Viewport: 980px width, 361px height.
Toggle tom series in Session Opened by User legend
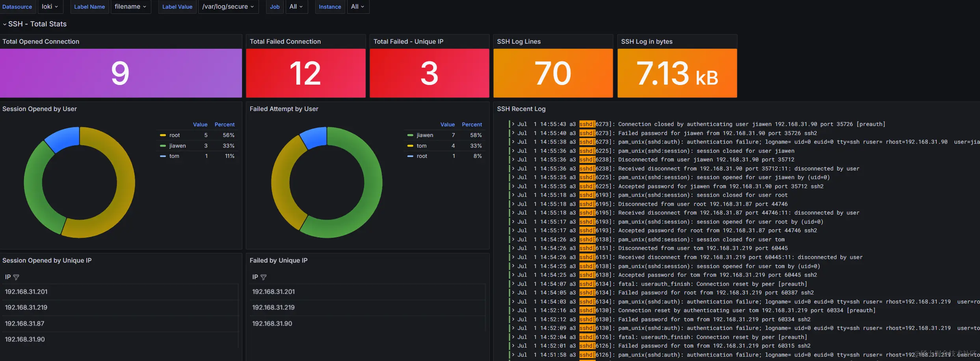174,156
